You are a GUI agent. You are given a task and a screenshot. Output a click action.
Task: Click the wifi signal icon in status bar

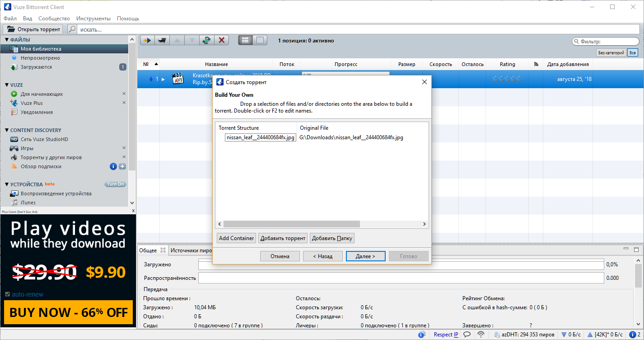(x=481, y=335)
